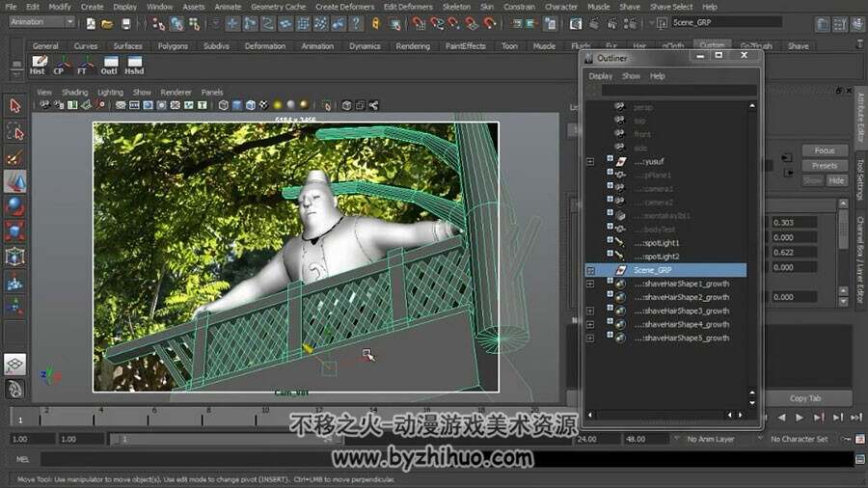Expand shaveHairShape5_growth in Outliner
The width and height of the screenshot is (868, 488).
tap(590, 339)
